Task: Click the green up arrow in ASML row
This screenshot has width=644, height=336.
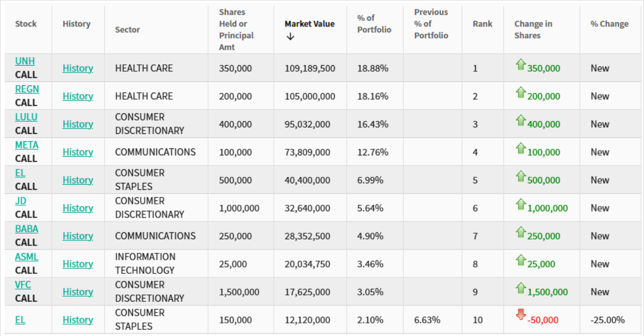Action: point(520,261)
